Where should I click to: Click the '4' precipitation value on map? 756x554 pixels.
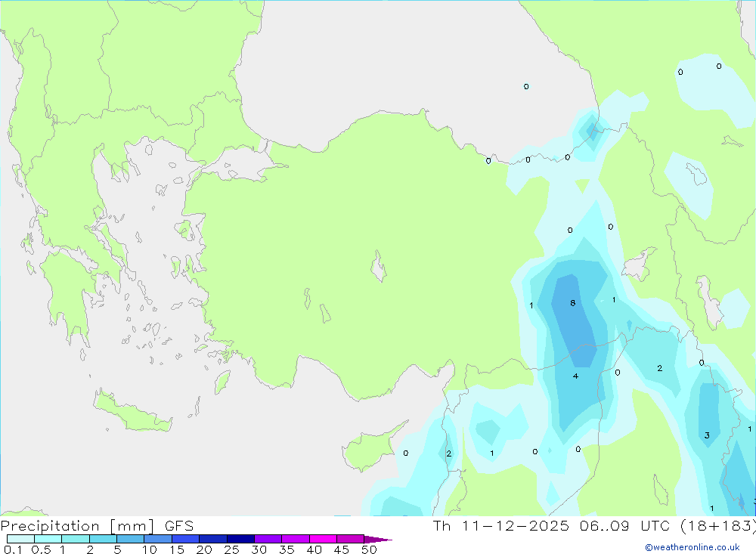(575, 376)
